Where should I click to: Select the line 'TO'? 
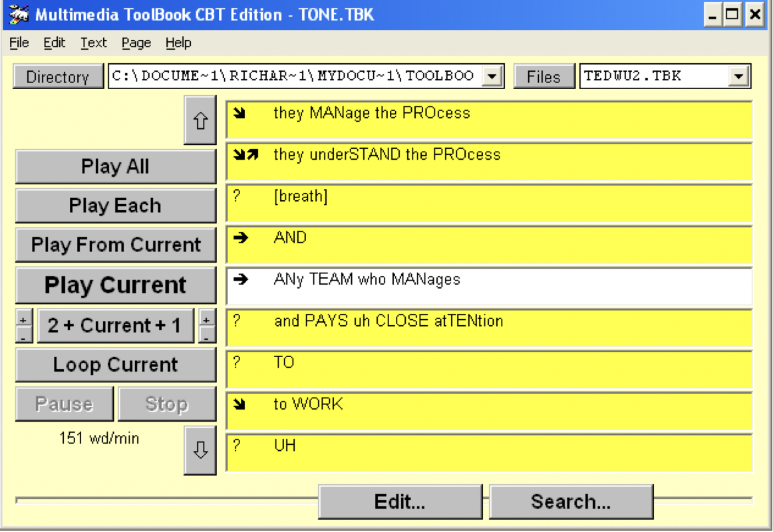489,370
